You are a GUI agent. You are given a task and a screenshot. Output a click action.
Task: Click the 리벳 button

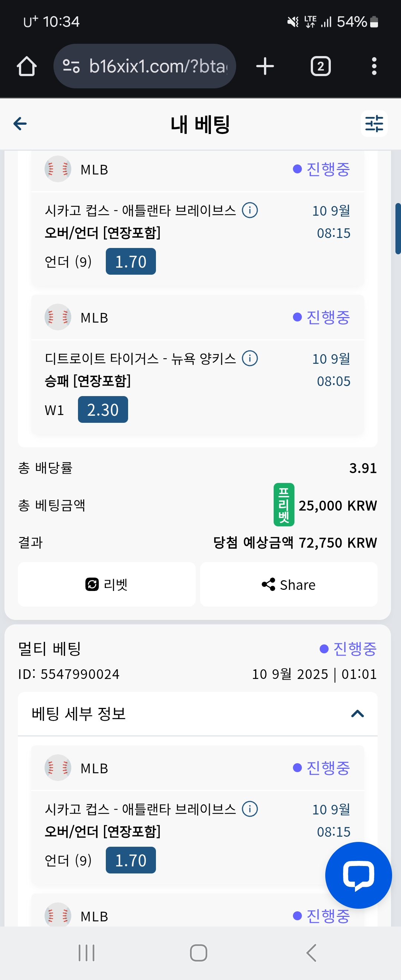click(107, 584)
